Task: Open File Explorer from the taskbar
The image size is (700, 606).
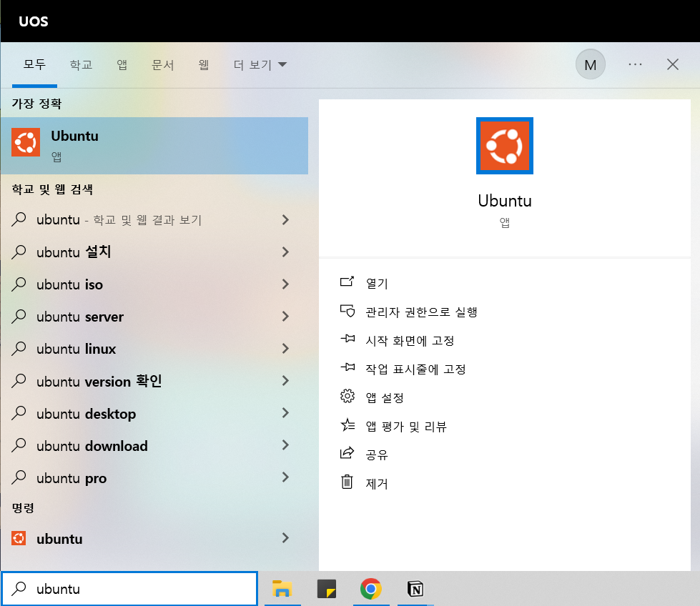Action: 282,589
